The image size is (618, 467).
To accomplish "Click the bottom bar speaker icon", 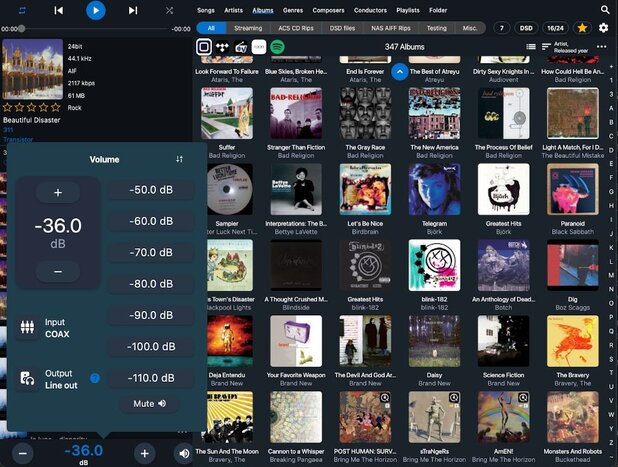I will click(x=184, y=454).
